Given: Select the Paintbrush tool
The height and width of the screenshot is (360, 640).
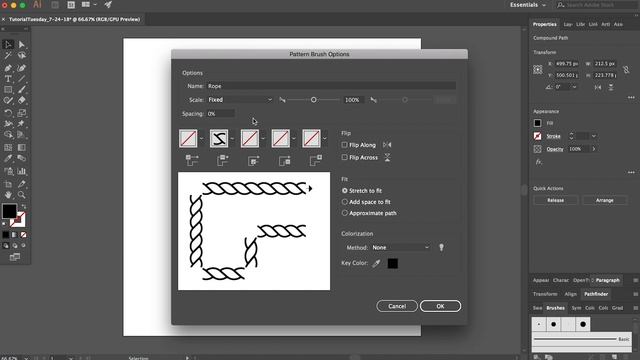Looking at the screenshot, I should 22,90.
